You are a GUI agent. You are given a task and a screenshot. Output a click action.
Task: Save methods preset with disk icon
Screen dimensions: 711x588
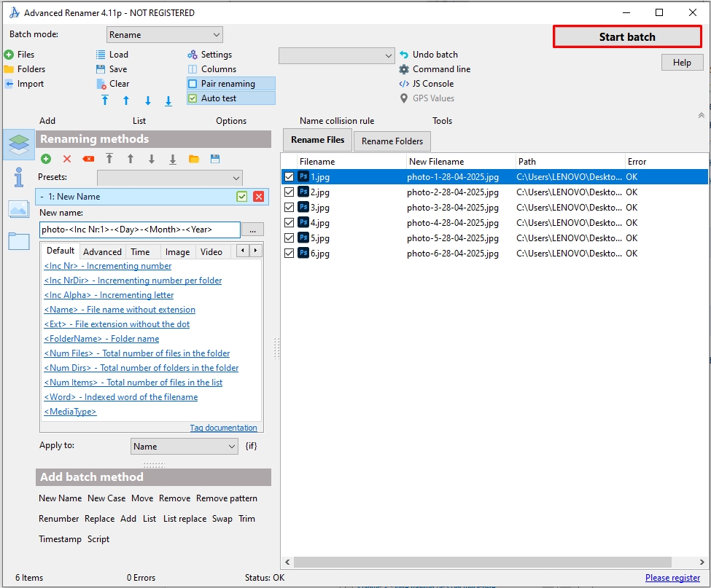[215, 159]
